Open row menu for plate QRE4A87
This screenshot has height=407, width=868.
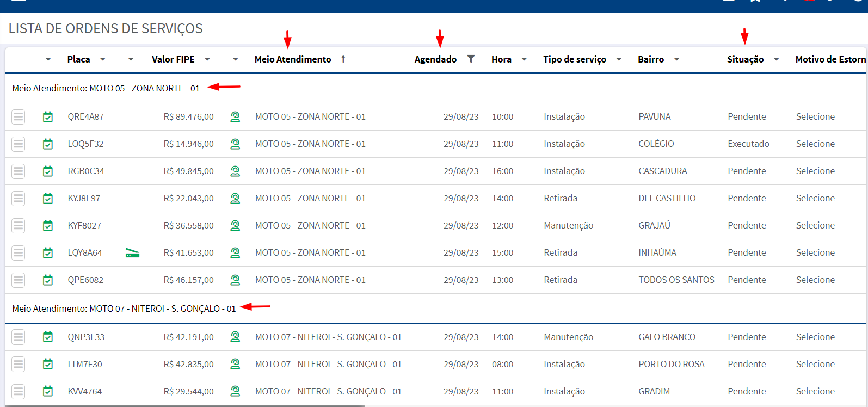click(x=19, y=116)
